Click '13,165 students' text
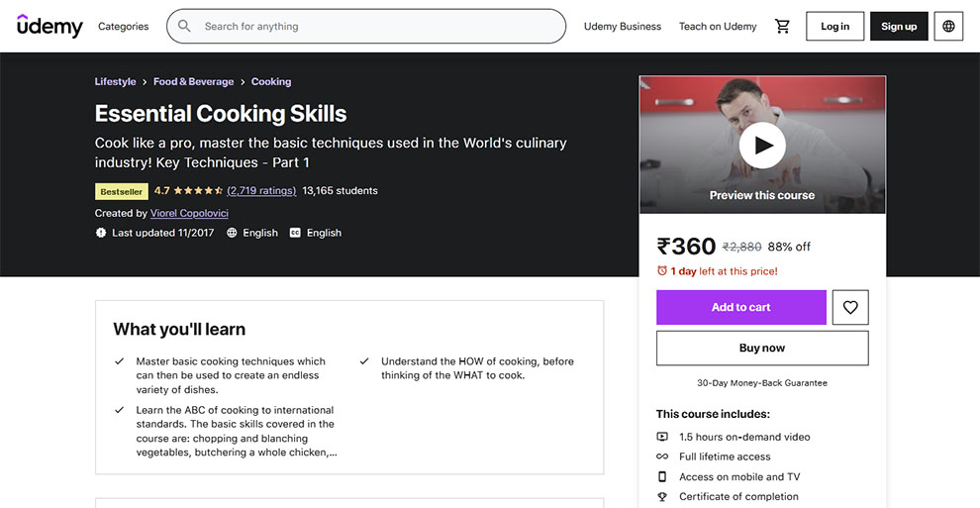 point(340,190)
